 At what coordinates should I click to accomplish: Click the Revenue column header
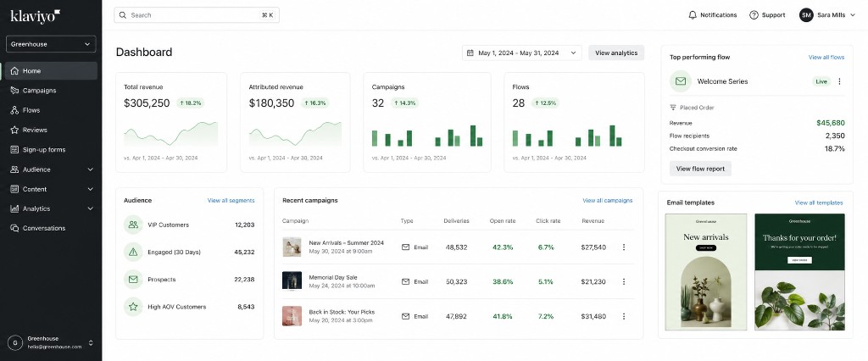pyautogui.click(x=593, y=221)
